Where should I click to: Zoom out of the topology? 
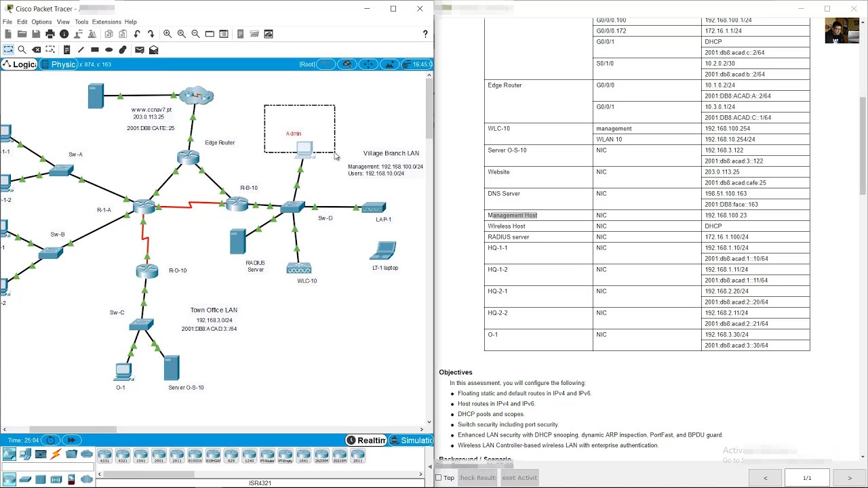pyautogui.click(x=195, y=34)
